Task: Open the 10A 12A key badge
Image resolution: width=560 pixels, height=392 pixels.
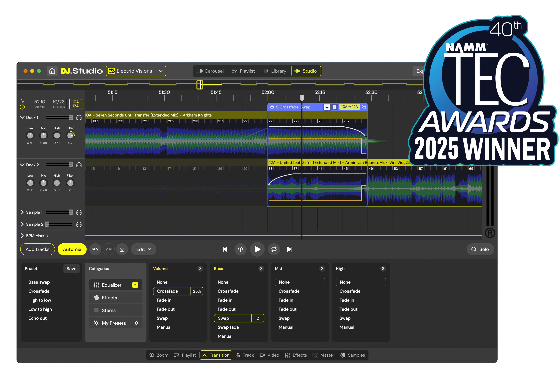Action: [x=76, y=104]
